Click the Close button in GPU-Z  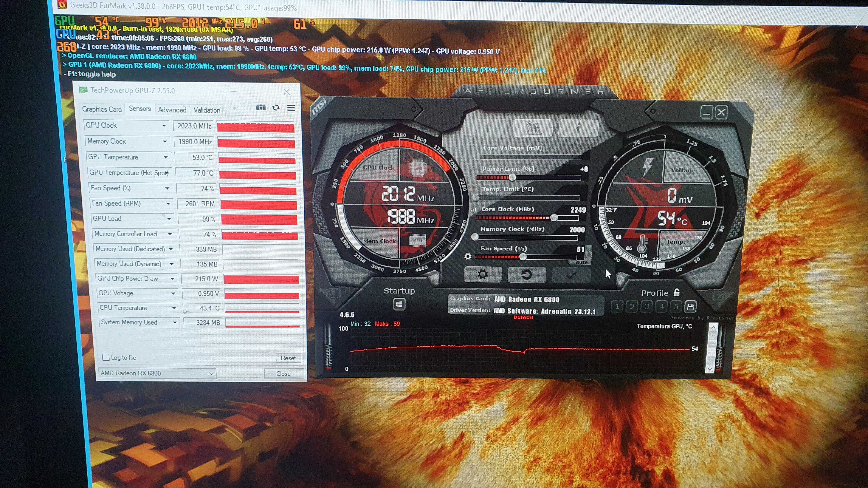(283, 374)
